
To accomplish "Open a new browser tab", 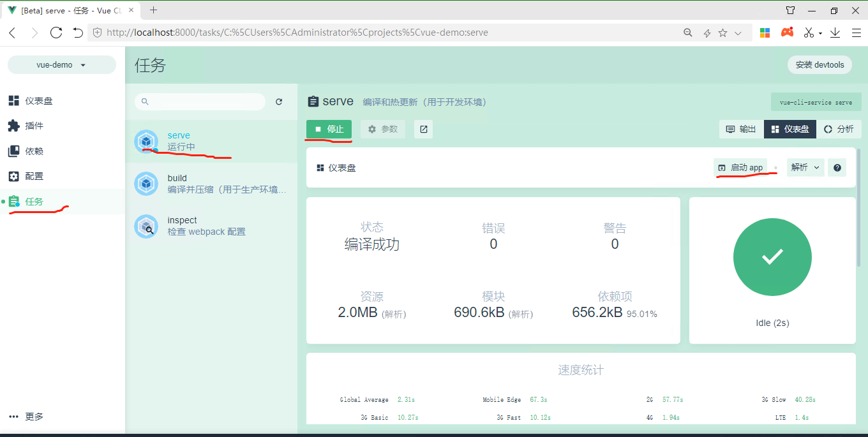I will [154, 10].
